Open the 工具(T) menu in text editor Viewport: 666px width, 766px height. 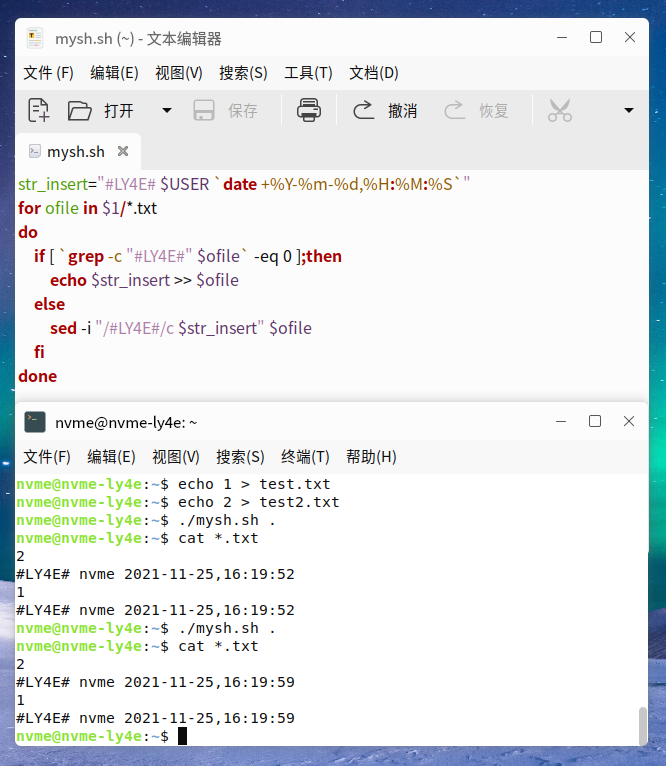click(x=308, y=73)
